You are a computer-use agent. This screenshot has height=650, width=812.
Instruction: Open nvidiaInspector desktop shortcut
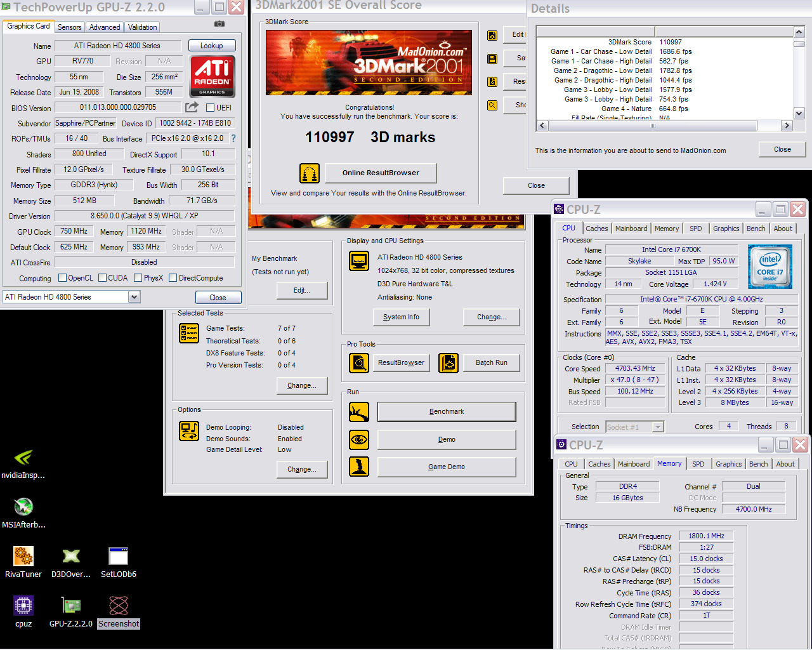coord(23,463)
